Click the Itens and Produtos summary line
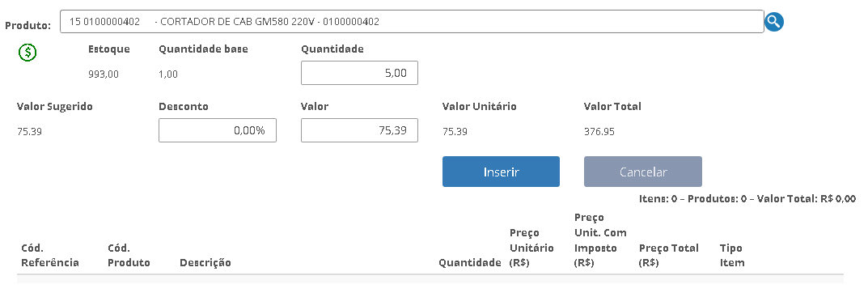 tap(747, 198)
